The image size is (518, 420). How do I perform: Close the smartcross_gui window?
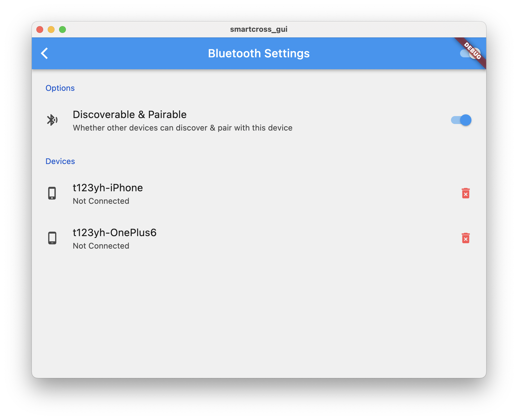(x=40, y=30)
